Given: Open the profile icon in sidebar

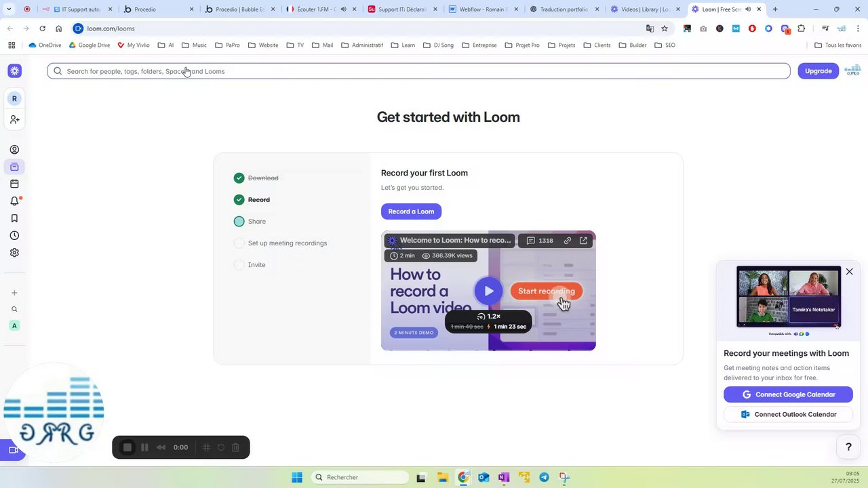Looking at the screenshot, I should (x=14, y=150).
